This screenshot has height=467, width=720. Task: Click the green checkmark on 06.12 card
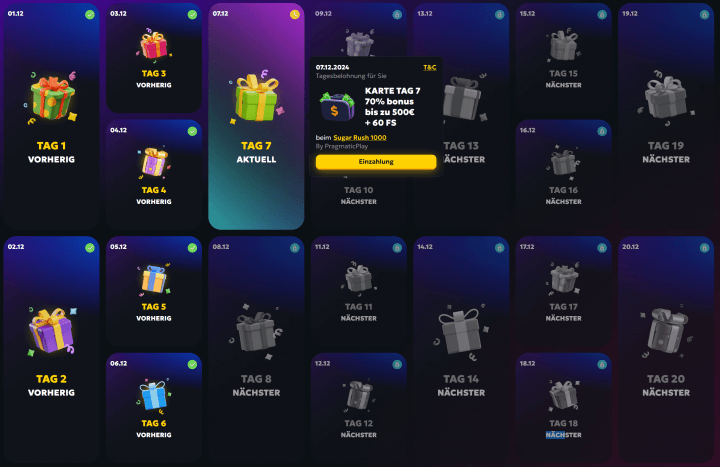click(x=192, y=365)
